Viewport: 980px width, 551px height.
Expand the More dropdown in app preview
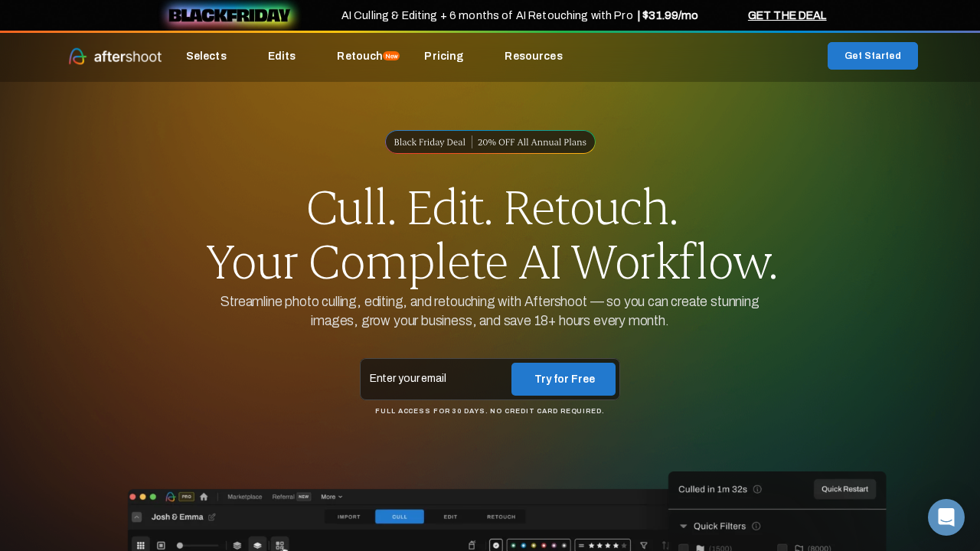(332, 497)
